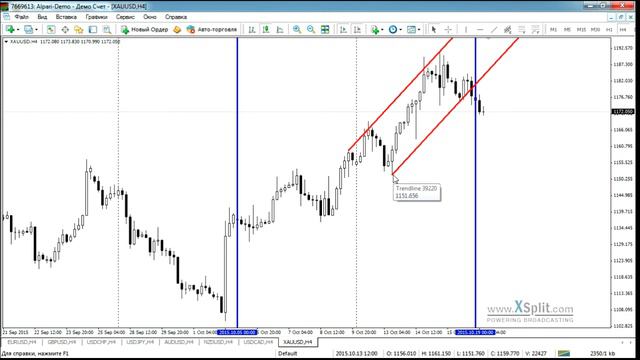Select the Fibonacci Retracement tool
Image resolution: width=640 pixels, height=360 pixels.
[522, 29]
